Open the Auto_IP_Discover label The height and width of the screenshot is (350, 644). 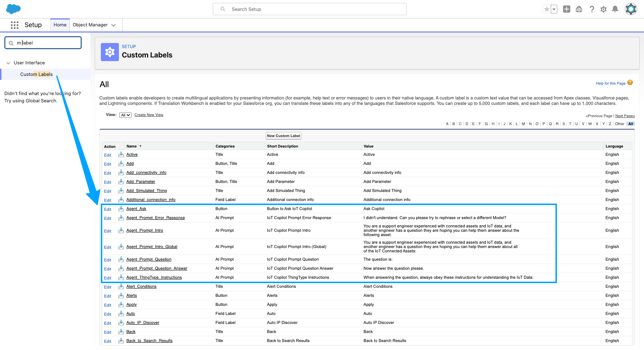pos(143,323)
